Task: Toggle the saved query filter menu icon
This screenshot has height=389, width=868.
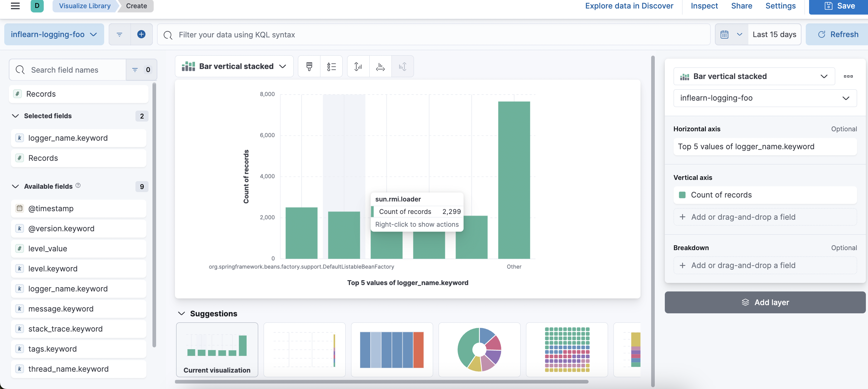Action: tap(119, 34)
